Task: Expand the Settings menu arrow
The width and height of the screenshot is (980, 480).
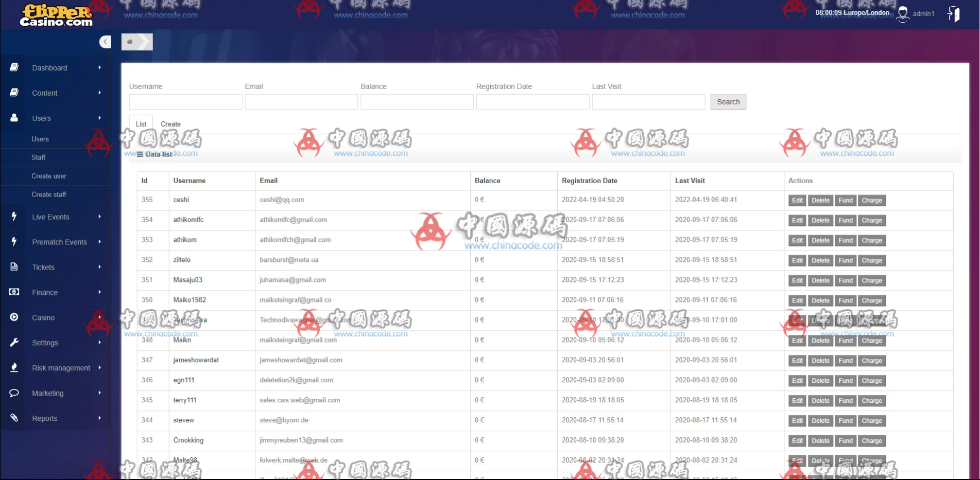Action: pos(100,343)
